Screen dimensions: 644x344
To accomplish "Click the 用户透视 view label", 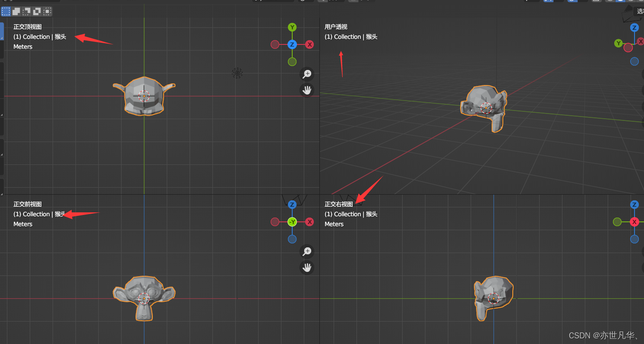I will (x=336, y=27).
